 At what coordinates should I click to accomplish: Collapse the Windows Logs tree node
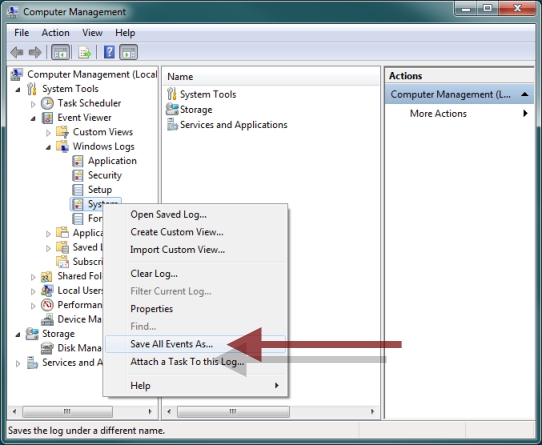48,147
